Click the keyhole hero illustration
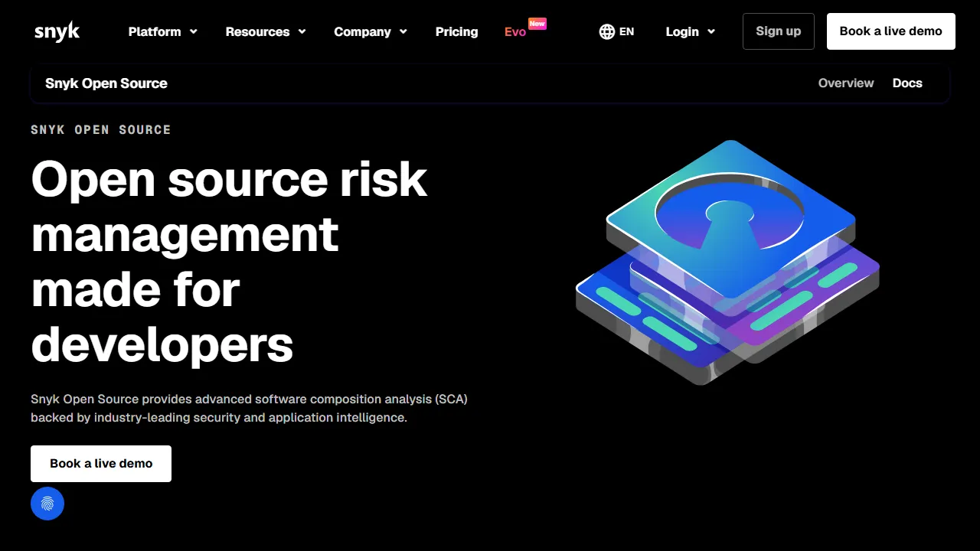This screenshot has width=980, height=551. [x=727, y=262]
